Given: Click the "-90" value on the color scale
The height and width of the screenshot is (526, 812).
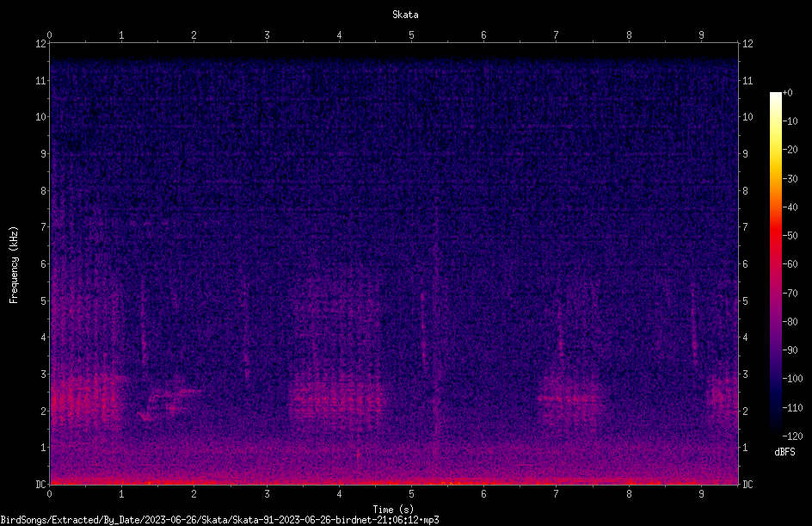Looking at the screenshot, I should tap(790, 350).
